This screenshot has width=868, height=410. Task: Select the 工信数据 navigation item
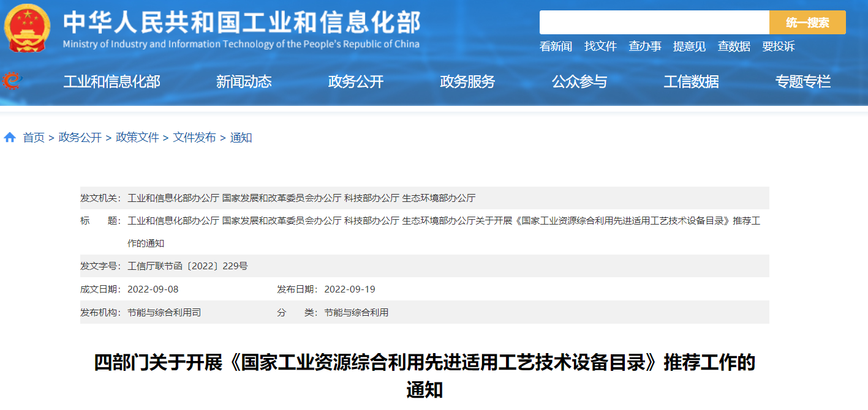pos(691,81)
